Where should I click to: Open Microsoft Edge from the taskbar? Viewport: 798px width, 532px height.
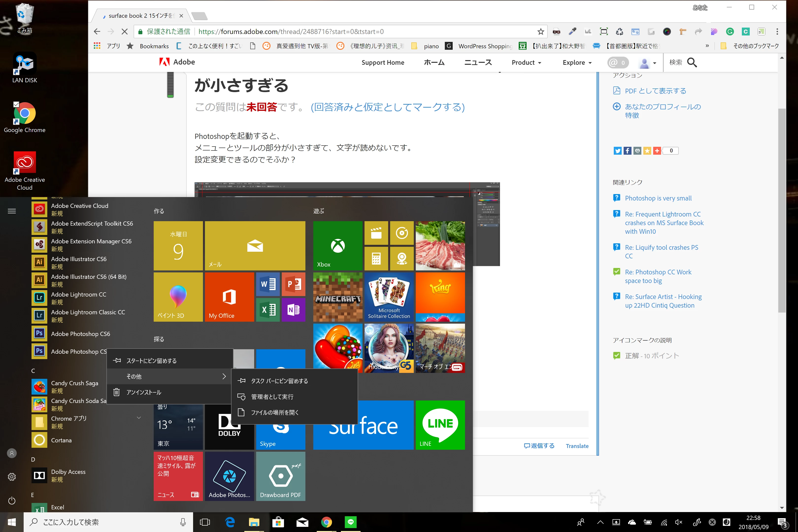(230, 522)
